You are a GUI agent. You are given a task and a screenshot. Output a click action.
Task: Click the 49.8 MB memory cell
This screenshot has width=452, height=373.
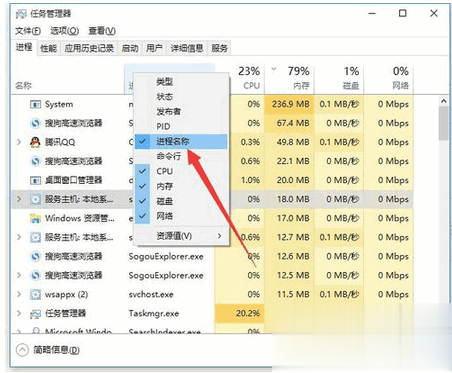(x=289, y=142)
